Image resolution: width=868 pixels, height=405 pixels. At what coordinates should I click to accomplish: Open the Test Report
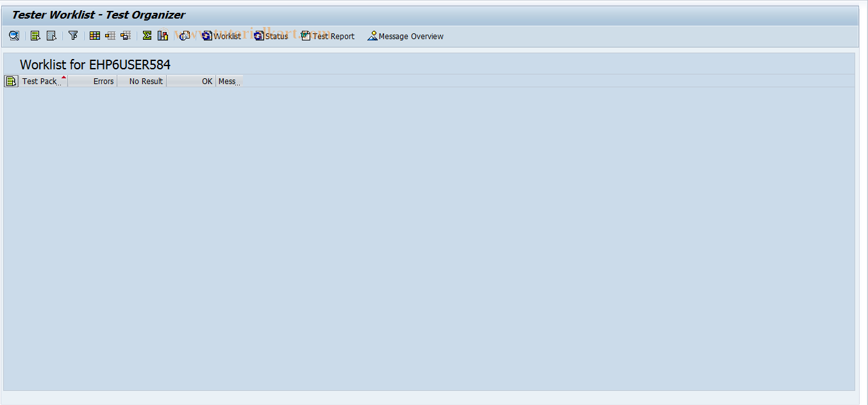tap(328, 36)
